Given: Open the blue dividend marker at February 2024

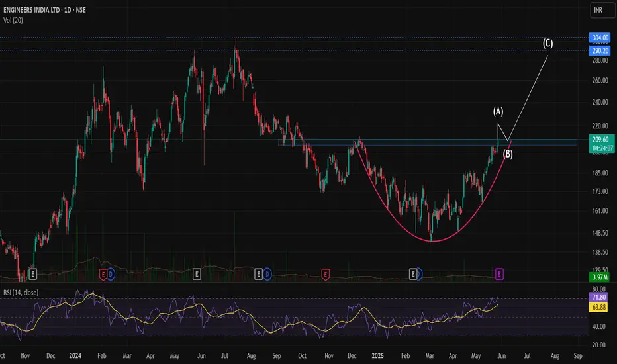Looking at the screenshot, I should click(x=111, y=274).
